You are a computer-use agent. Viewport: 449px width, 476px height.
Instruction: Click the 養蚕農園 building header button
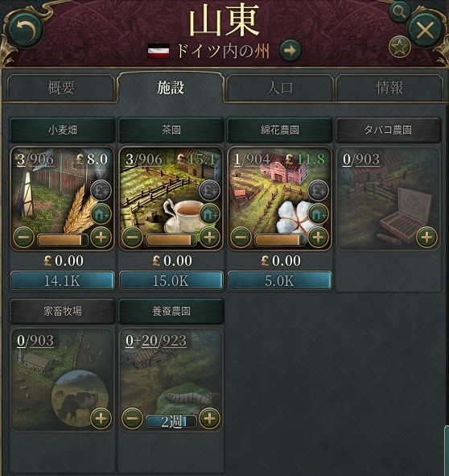coord(171,311)
